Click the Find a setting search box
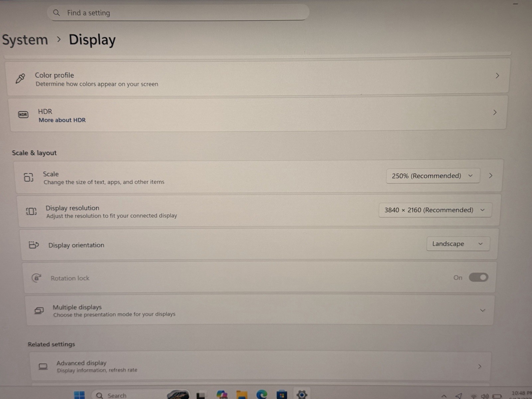The image size is (532, 399). 178,13
